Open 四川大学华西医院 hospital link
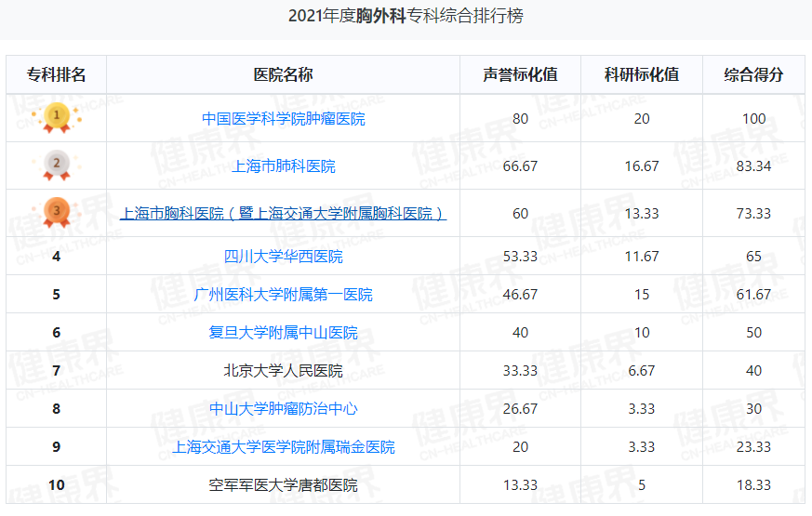 284,257
